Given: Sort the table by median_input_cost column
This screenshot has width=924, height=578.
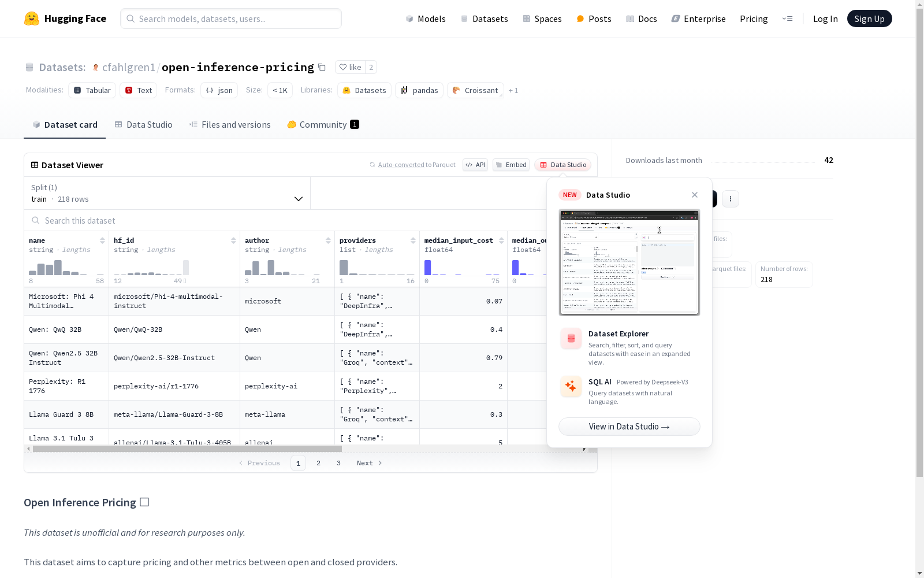Looking at the screenshot, I should (501, 240).
